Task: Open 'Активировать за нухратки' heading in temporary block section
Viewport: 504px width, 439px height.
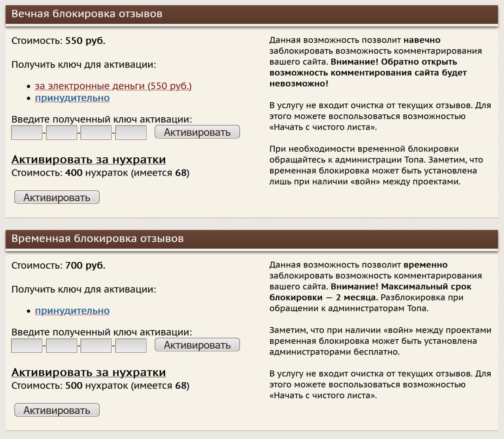Action: tap(89, 372)
